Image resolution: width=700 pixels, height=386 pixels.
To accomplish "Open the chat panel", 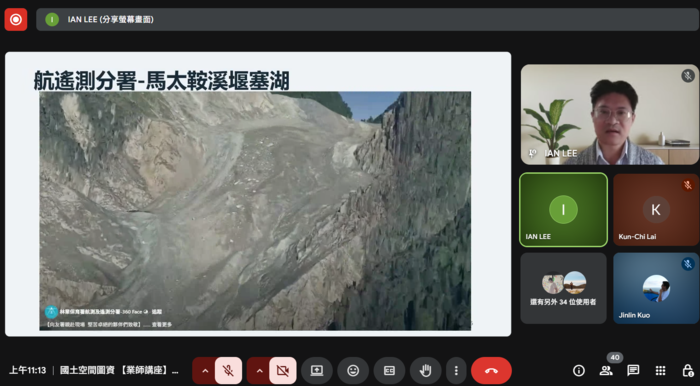I will click(633, 370).
